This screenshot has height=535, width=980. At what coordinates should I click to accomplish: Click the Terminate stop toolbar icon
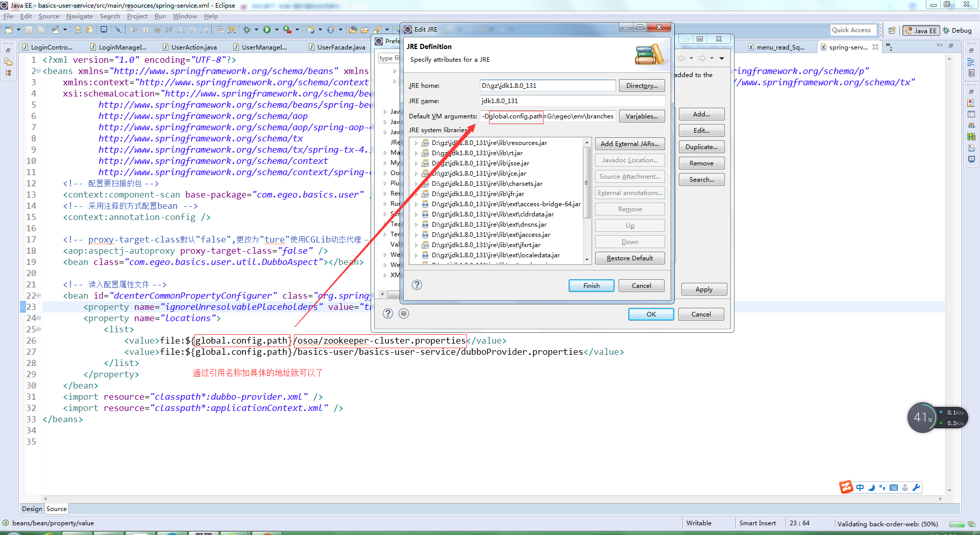pos(157,30)
